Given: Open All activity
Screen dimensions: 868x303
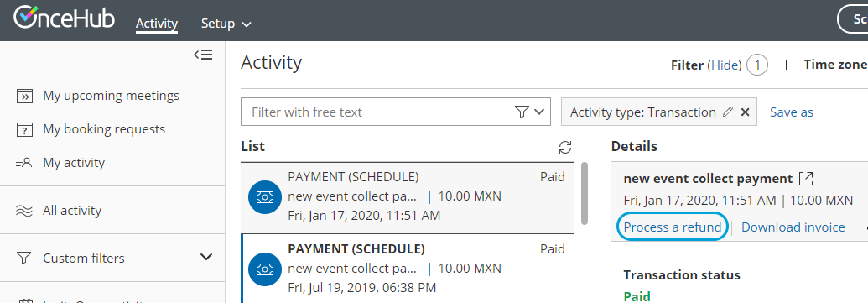Looking at the screenshot, I should tap(72, 211).
